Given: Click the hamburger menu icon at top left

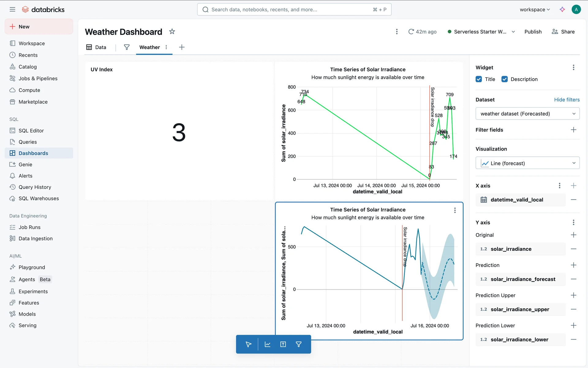Looking at the screenshot, I should 12,10.
